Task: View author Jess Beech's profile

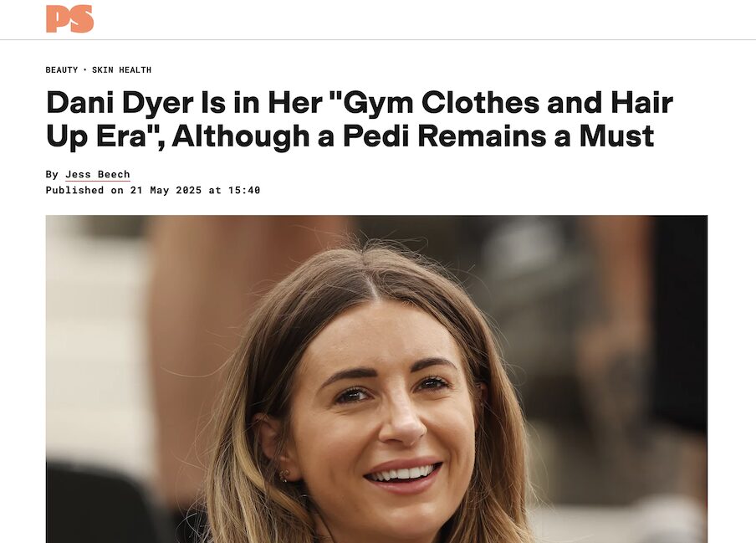Action: (97, 174)
